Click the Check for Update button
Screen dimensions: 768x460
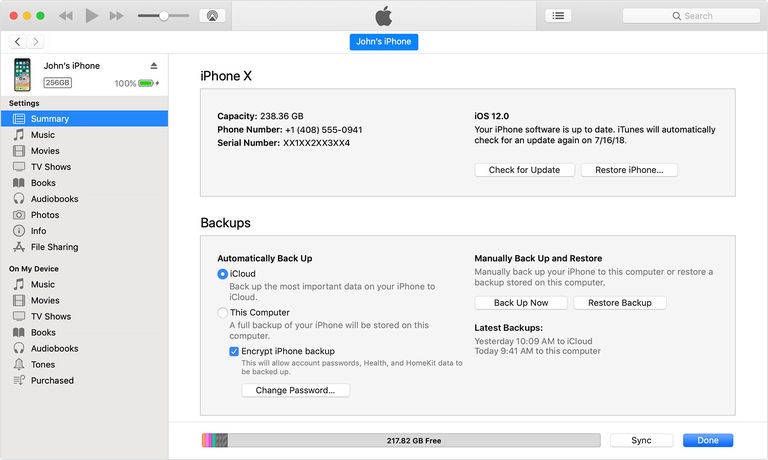click(524, 170)
